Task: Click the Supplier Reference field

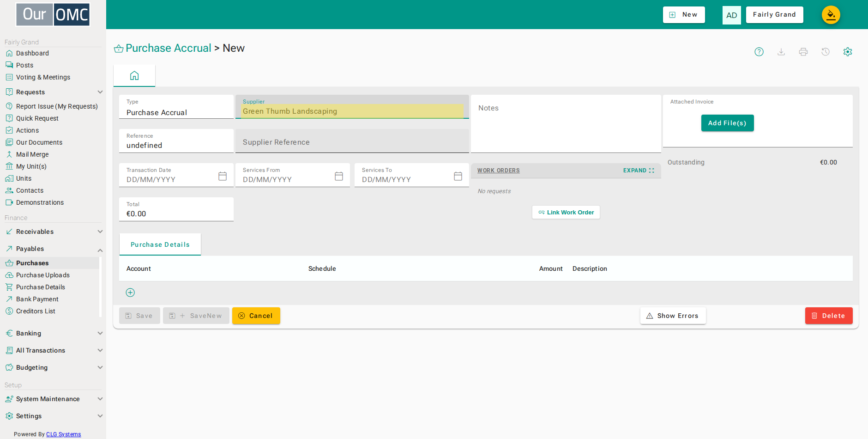Action: tap(352, 141)
